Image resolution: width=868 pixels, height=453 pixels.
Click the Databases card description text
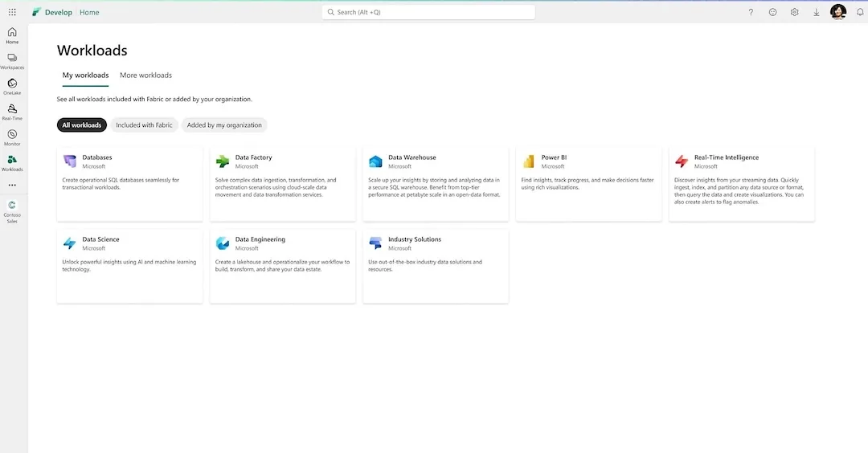(x=121, y=184)
